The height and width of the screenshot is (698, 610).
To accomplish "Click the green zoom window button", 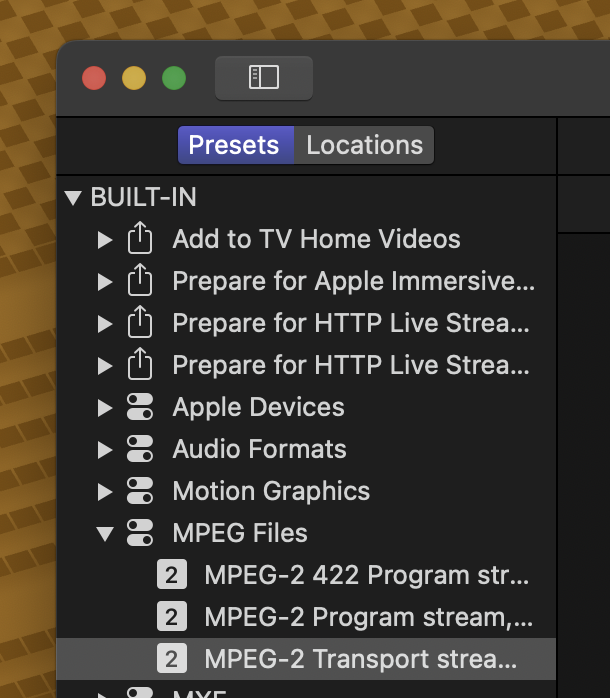I will [174, 78].
